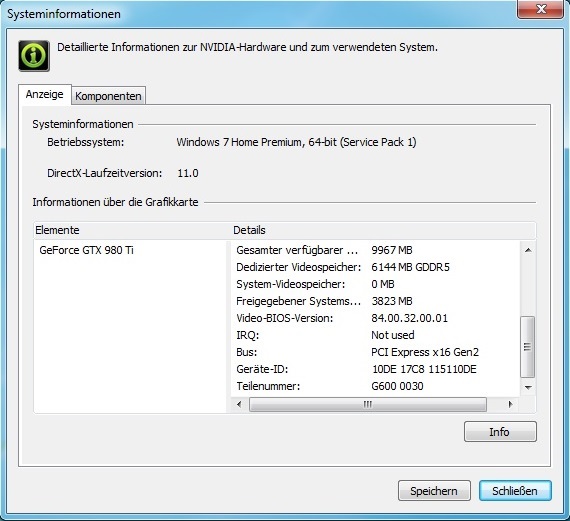Image resolution: width=570 pixels, height=521 pixels.
Task: Select the Dedizierter Videospeicher row
Action: [x=376, y=267]
